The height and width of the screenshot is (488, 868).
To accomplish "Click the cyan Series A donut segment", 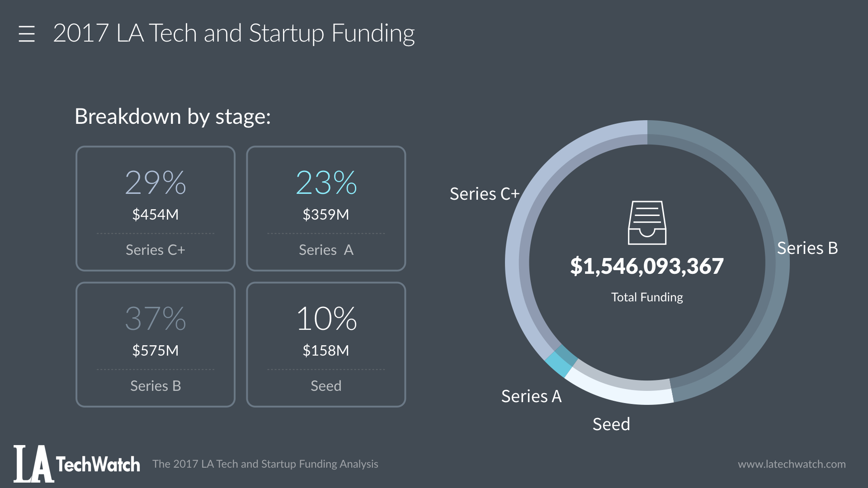I will (x=560, y=362).
